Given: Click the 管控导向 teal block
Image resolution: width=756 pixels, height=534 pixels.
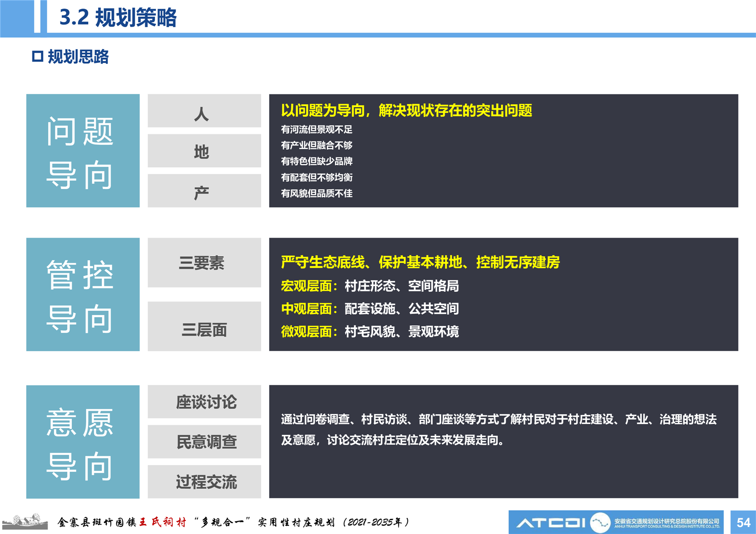Looking at the screenshot, I should coord(83,295).
